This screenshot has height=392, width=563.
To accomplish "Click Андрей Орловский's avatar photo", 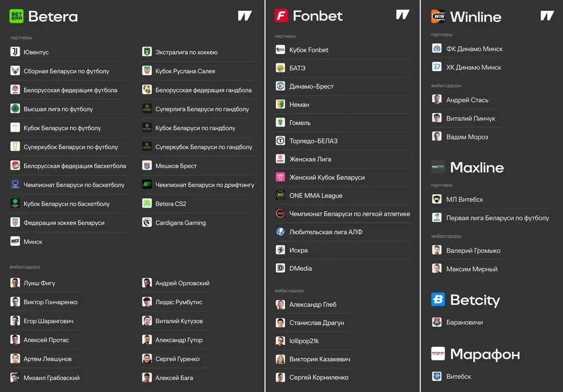I will (x=147, y=283).
